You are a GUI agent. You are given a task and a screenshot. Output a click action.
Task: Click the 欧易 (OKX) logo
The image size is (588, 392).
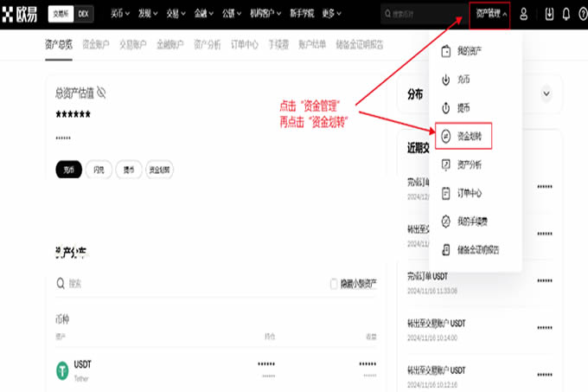point(22,14)
